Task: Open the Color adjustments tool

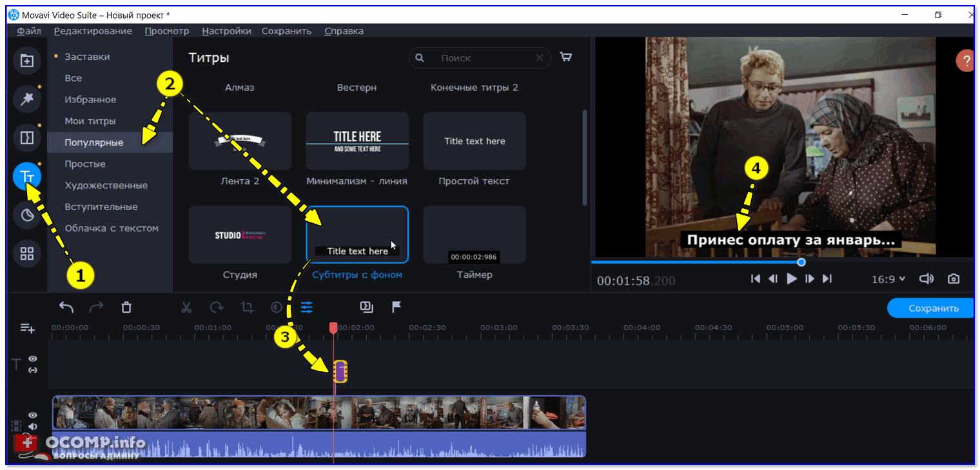Action: point(277,308)
